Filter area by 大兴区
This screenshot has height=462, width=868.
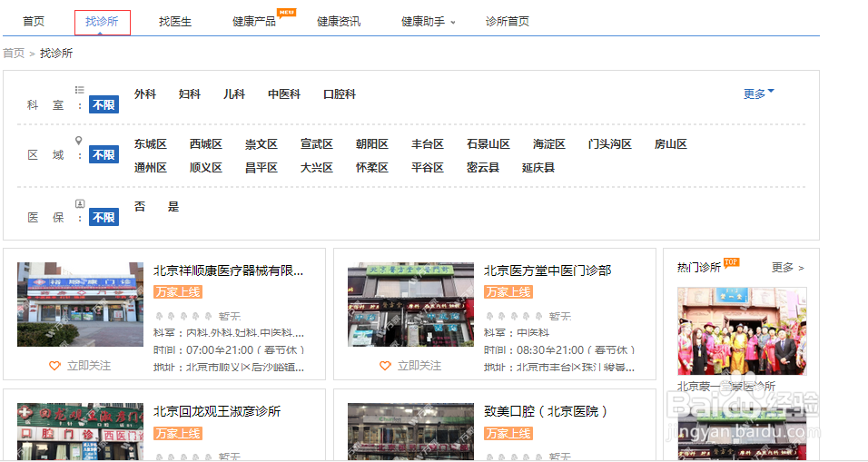click(x=317, y=168)
